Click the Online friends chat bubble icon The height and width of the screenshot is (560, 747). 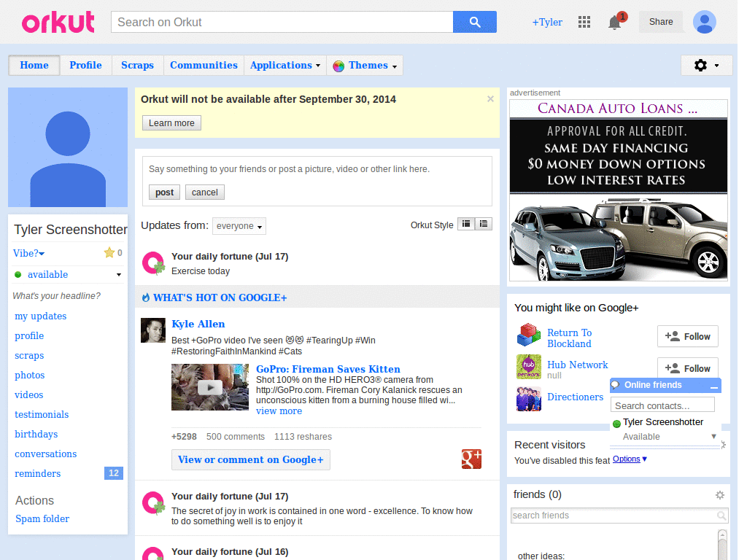pos(616,385)
